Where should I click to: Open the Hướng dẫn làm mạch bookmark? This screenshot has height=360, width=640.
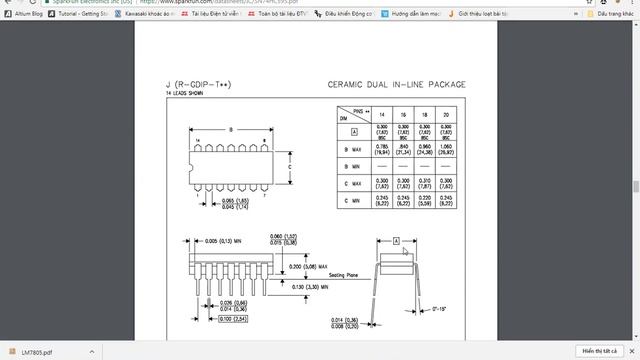click(x=411, y=14)
